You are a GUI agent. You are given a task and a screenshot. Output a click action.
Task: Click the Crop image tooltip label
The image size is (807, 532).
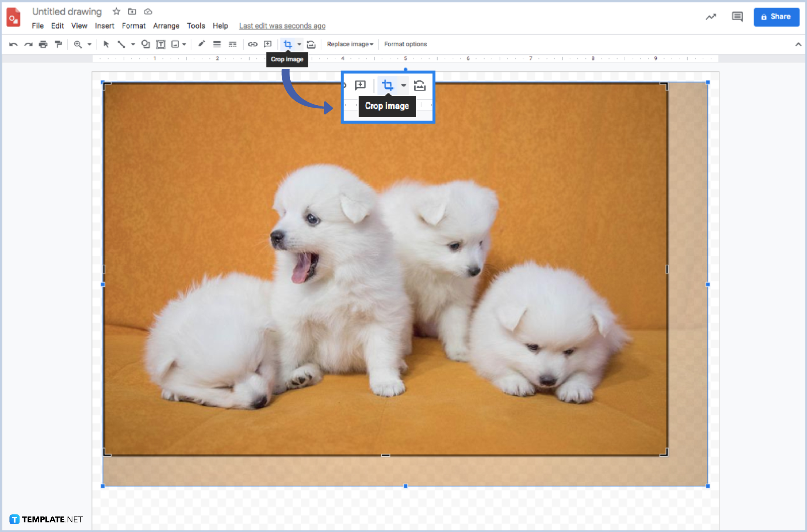pyautogui.click(x=386, y=106)
